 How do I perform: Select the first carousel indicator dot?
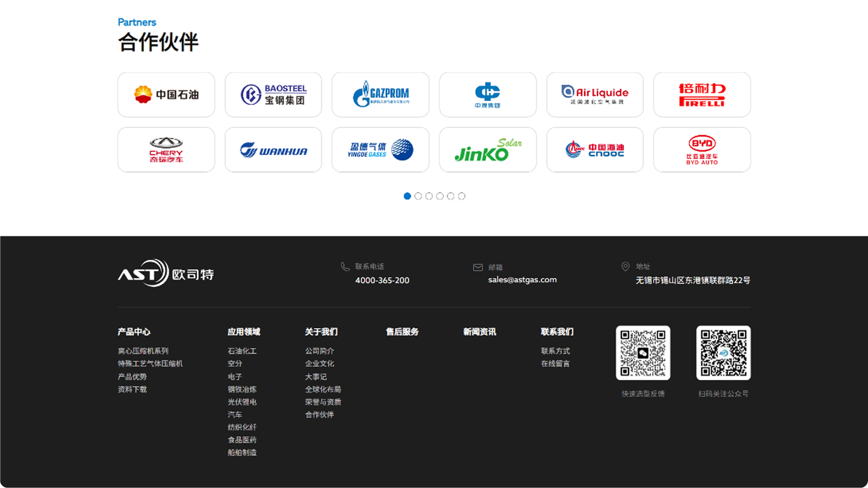click(407, 196)
